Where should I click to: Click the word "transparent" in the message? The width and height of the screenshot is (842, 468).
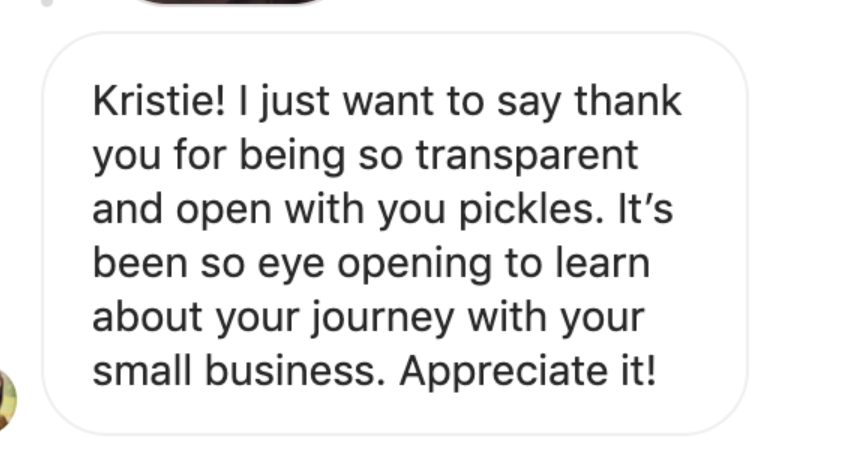526,155
